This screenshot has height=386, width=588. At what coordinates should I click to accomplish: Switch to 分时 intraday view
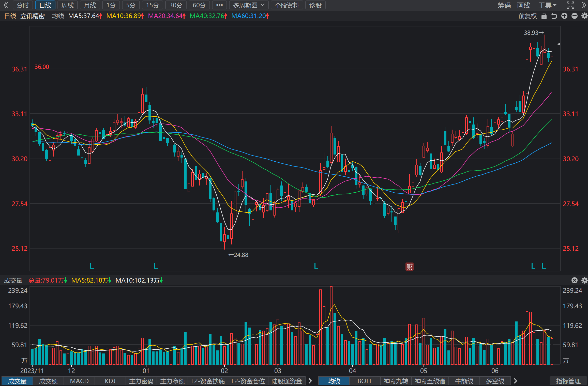click(x=23, y=5)
